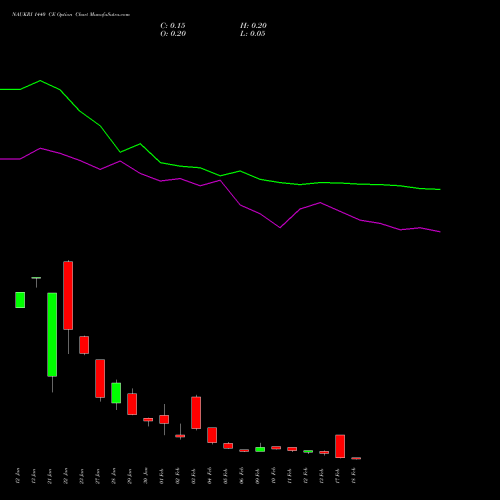
Task: Select the close value C: 0.15
Action: tap(173, 26)
